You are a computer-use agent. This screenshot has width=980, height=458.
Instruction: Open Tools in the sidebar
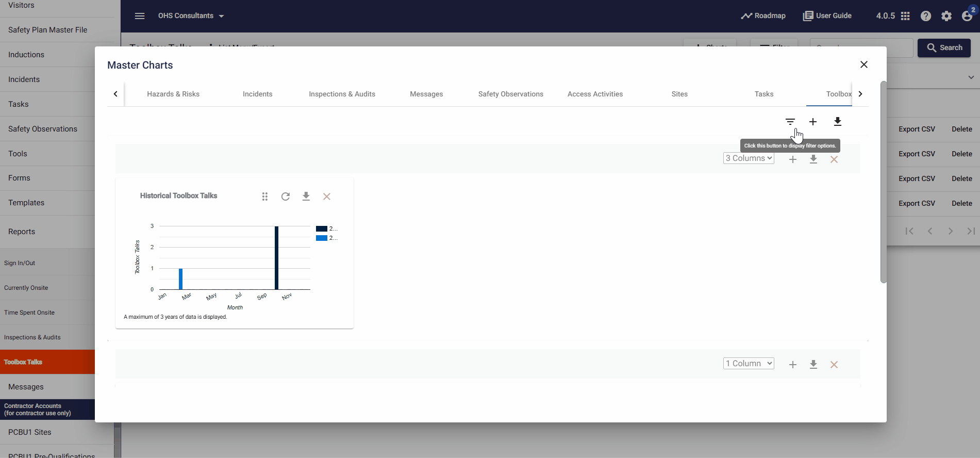[18, 154]
